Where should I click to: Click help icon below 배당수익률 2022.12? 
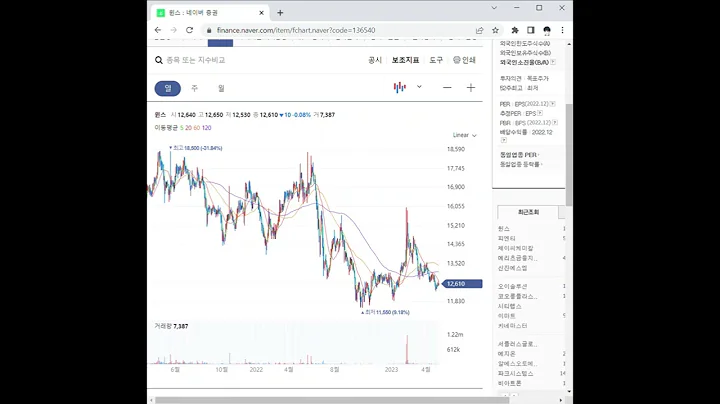pos(503,140)
